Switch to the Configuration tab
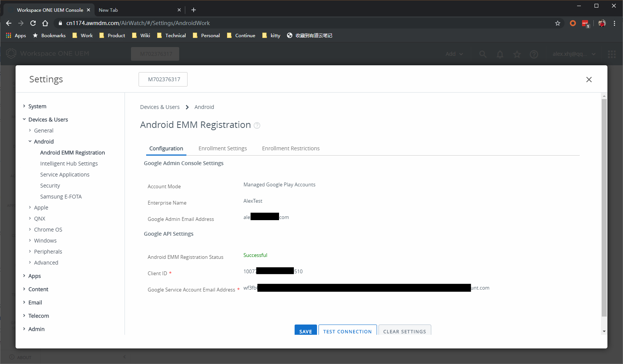 pos(166,148)
